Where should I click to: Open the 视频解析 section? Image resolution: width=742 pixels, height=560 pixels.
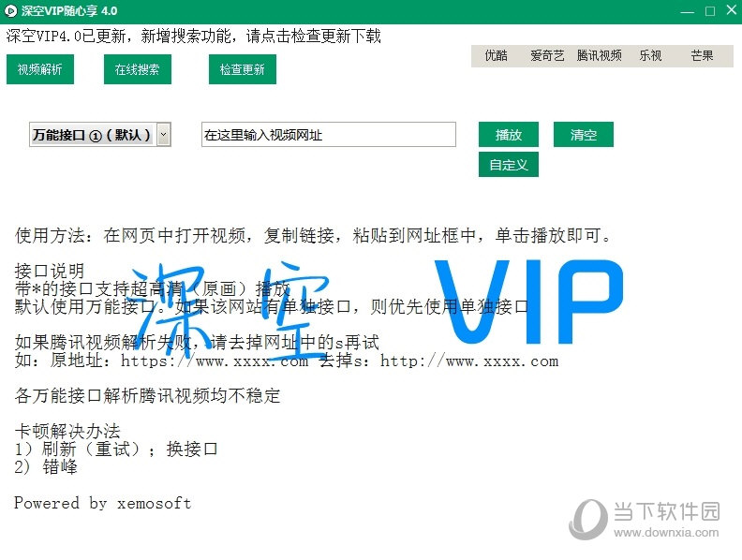pyautogui.click(x=40, y=69)
